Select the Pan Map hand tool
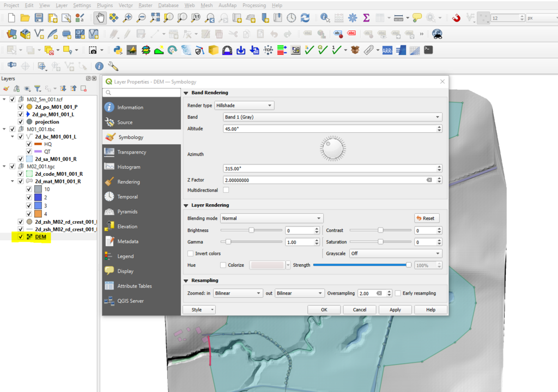 click(x=100, y=18)
